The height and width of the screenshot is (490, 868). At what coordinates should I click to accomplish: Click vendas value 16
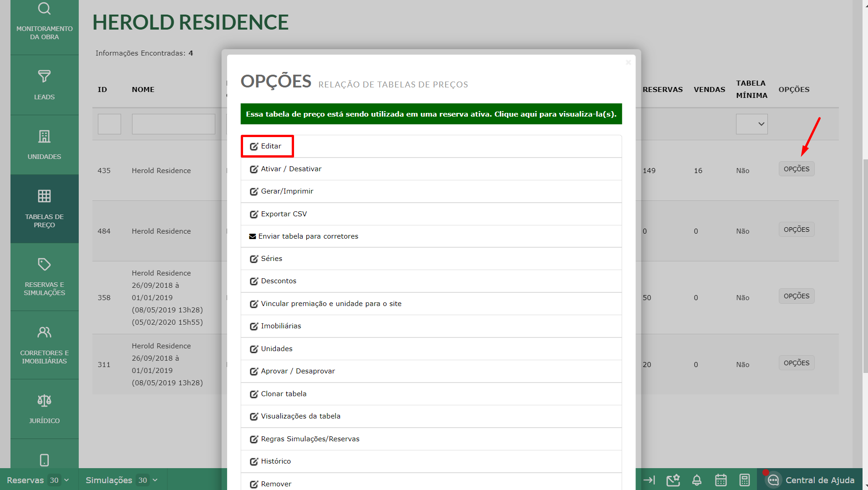pyautogui.click(x=698, y=171)
